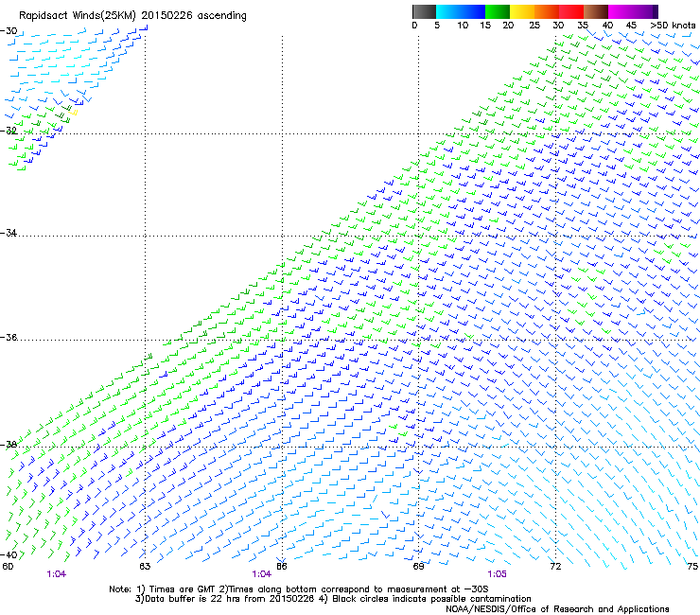Image resolution: width=700 pixels, height=615 pixels.
Task: Click the latitude label '-34'
Action: [9, 233]
